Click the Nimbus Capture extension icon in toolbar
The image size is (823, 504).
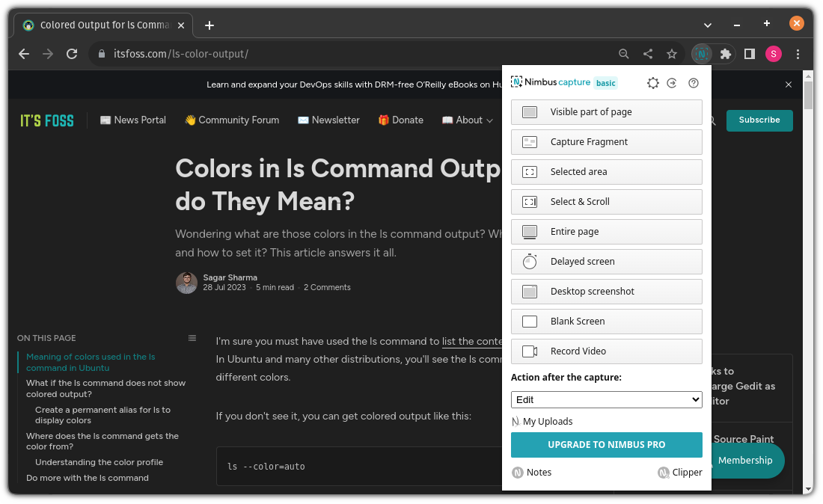coord(700,53)
